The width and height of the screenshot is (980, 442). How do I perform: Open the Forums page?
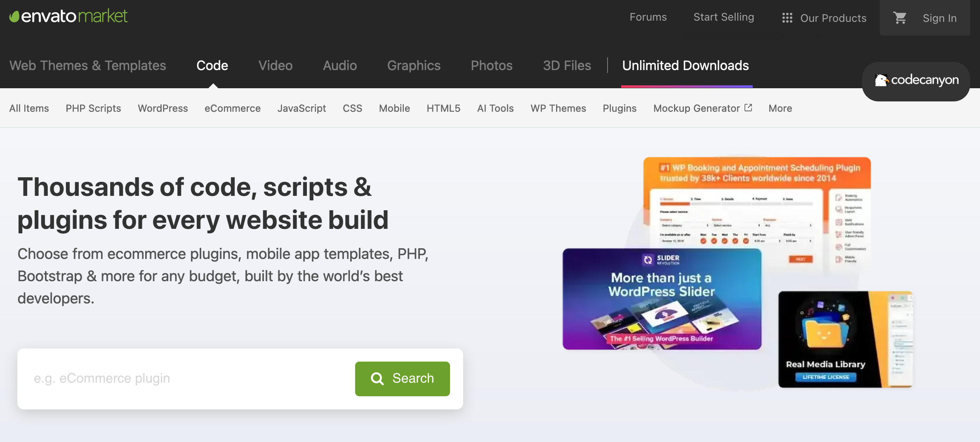[x=648, y=17]
